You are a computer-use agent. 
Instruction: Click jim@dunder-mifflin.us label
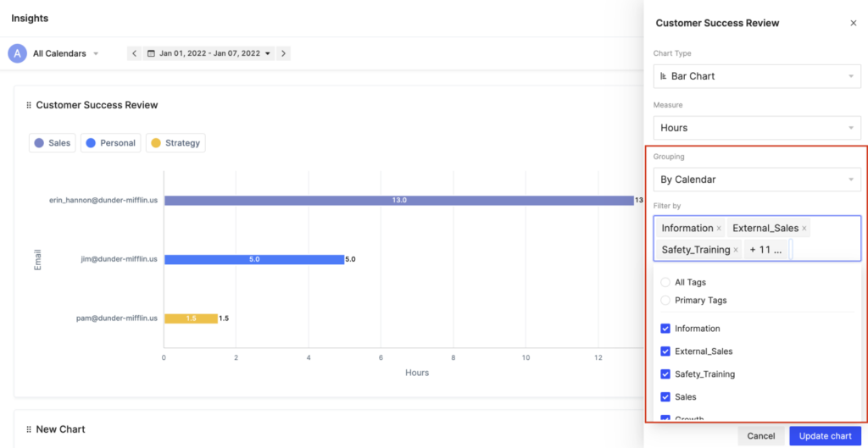click(x=119, y=259)
